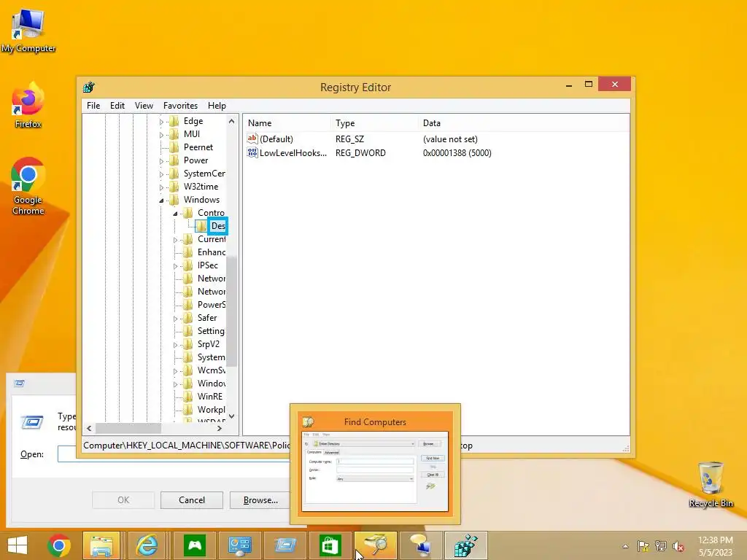Open Firefox desktop shortcut
747x560 pixels.
pyautogui.click(x=28, y=106)
